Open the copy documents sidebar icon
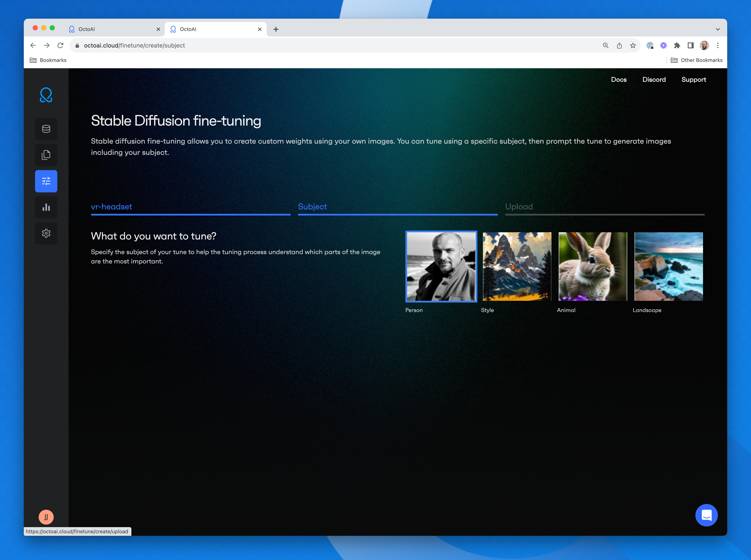Screen dimensions: 751x560 pos(46,155)
